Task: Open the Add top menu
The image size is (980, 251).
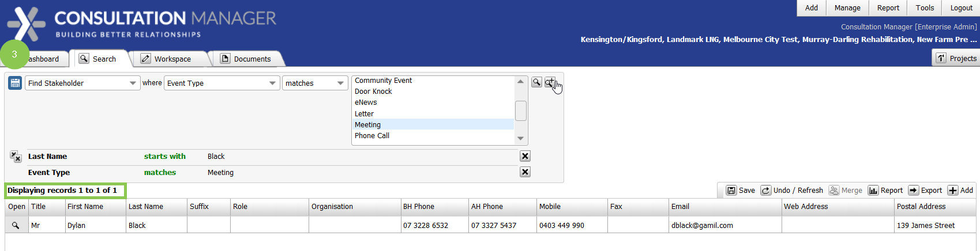Action: click(x=812, y=7)
